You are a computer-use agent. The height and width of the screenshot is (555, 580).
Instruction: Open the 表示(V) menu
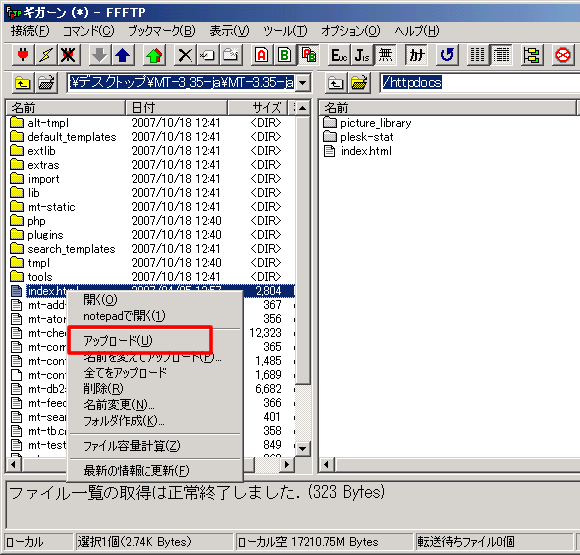[229, 31]
